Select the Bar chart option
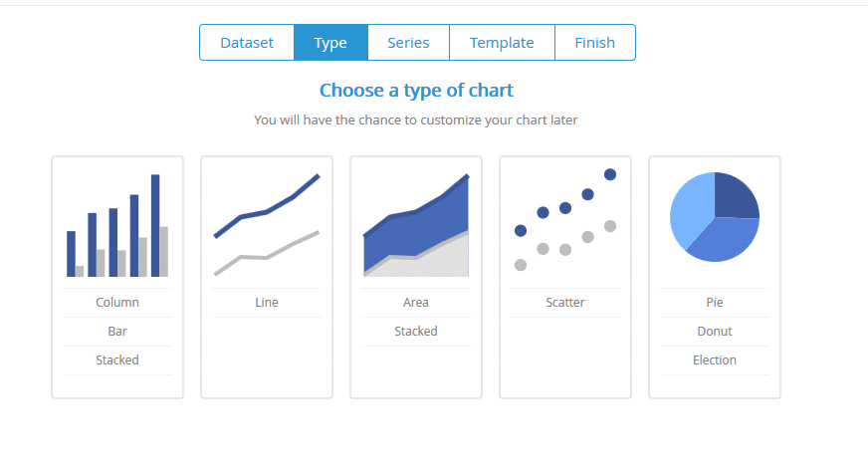 117,331
